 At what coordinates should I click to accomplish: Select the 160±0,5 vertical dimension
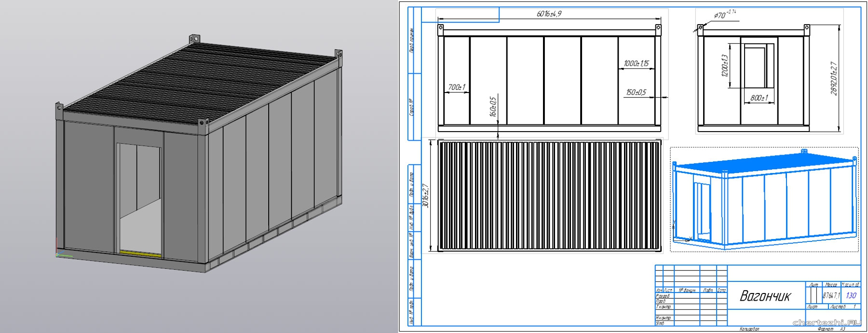click(x=492, y=107)
